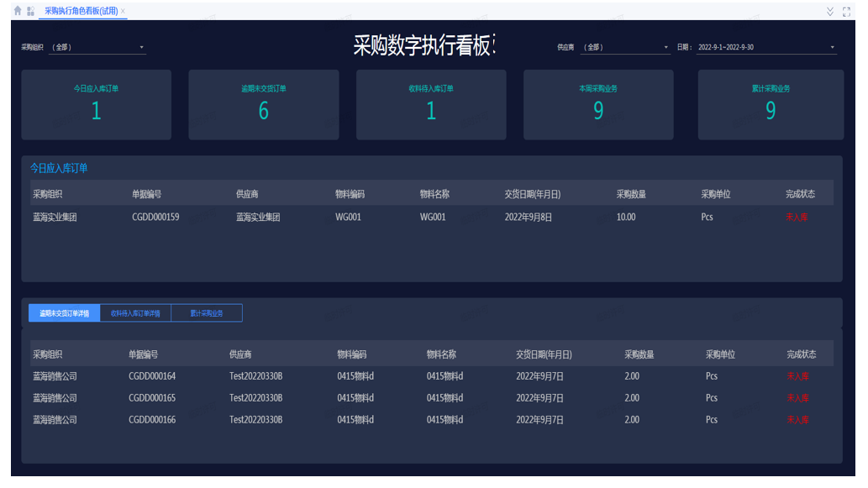Select the 本周采购业务 card showing 9
The image size is (868, 488).
(598, 104)
